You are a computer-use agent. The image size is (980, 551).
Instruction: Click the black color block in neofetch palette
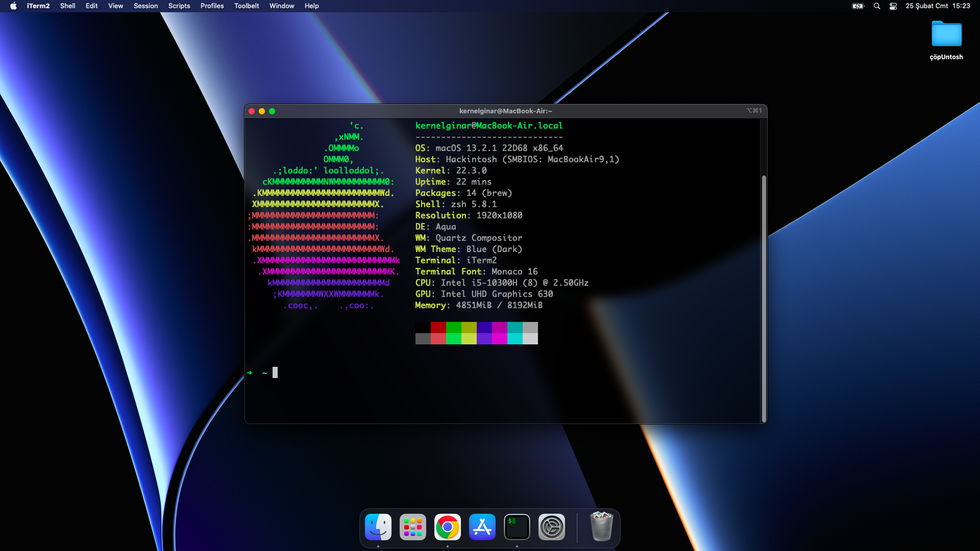click(423, 328)
